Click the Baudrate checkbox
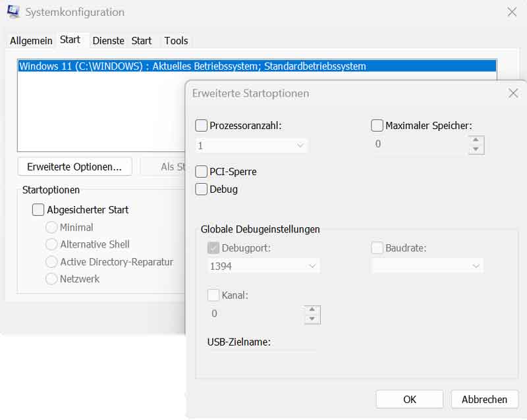The height and width of the screenshot is (420, 527). click(x=377, y=248)
